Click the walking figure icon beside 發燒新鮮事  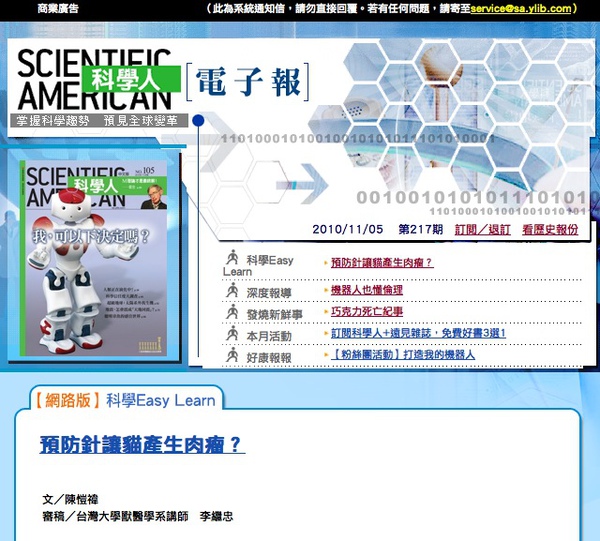[x=232, y=312]
